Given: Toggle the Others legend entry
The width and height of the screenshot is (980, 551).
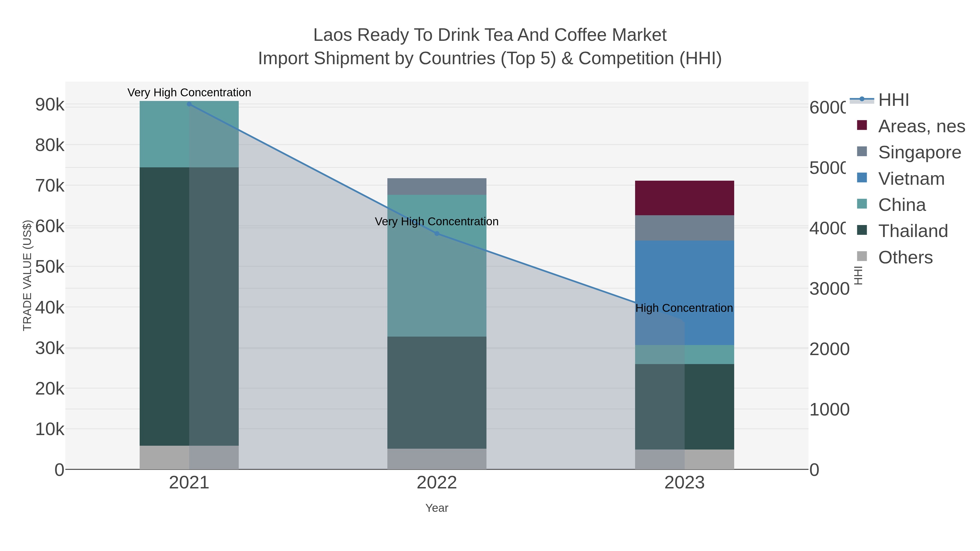Looking at the screenshot, I should coord(895,257).
